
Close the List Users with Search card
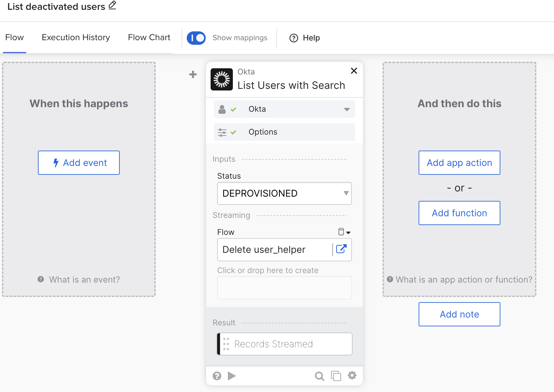[x=354, y=71]
